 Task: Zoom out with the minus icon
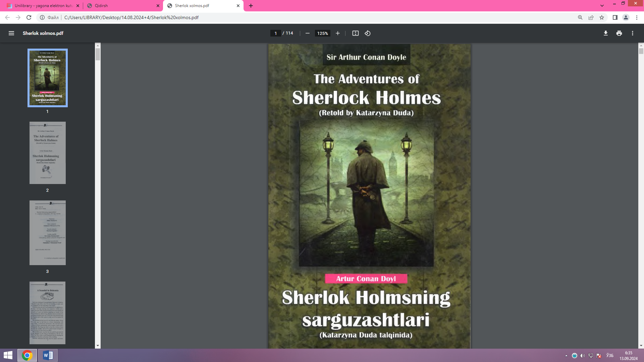click(307, 33)
